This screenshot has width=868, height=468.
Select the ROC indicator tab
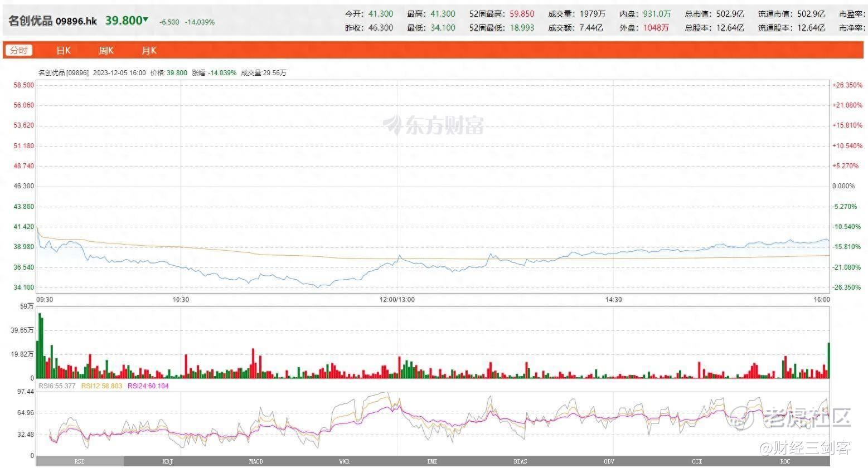click(x=785, y=461)
